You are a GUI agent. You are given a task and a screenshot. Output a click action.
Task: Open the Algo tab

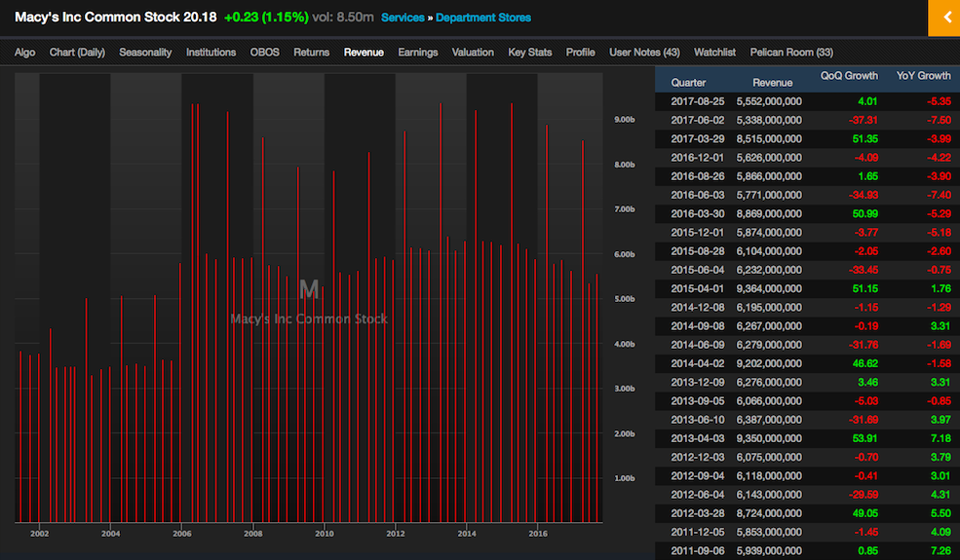click(24, 53)
